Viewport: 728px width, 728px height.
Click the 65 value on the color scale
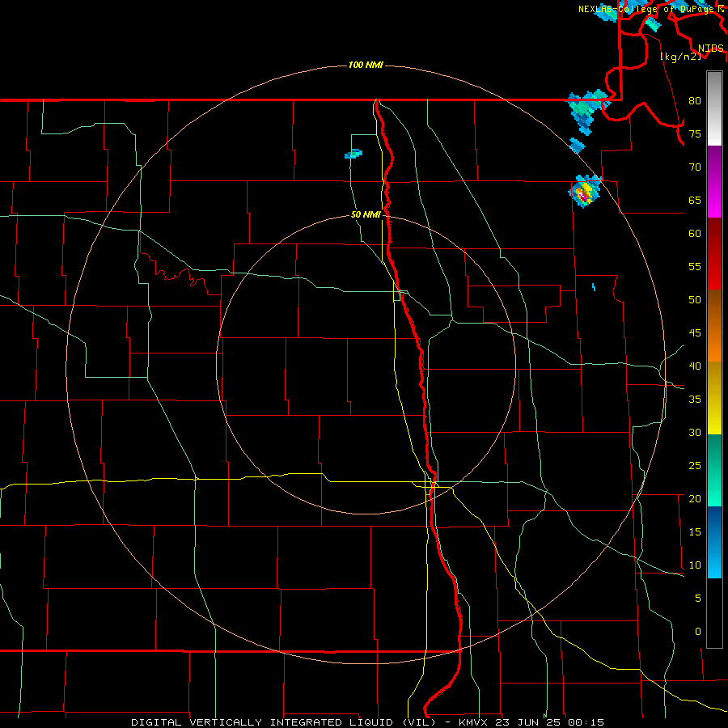pyautogui.click(x=695, y=200)
